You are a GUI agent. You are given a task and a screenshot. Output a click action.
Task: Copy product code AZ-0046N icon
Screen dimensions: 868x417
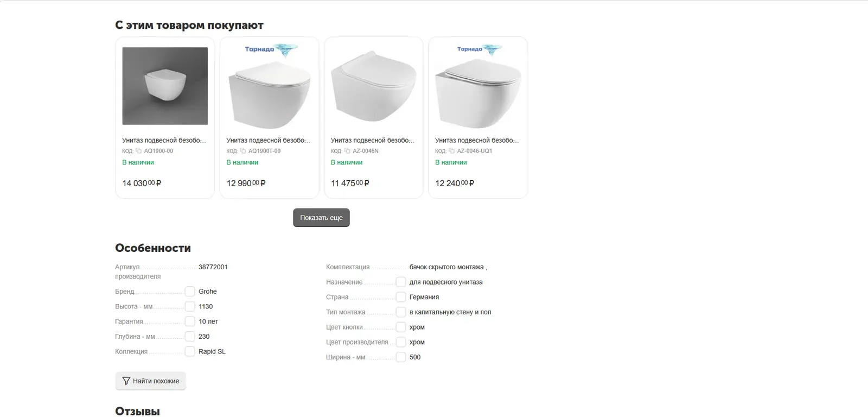(x=347, y=151)
